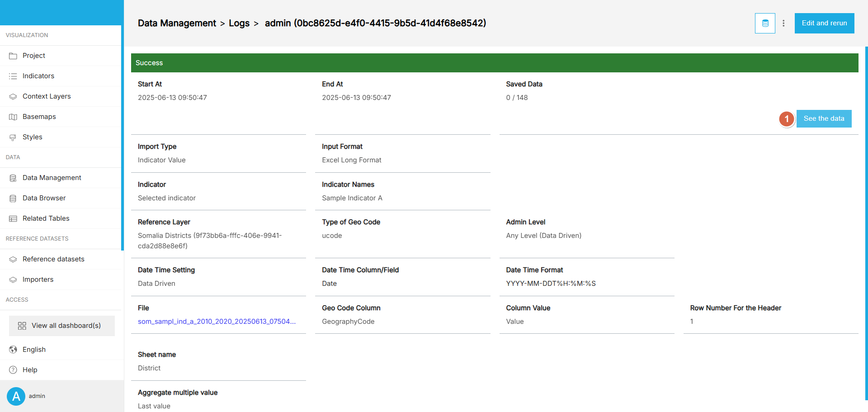Click the District sheet name value
This screenshot has width=868, height=412.
(149, 368)
